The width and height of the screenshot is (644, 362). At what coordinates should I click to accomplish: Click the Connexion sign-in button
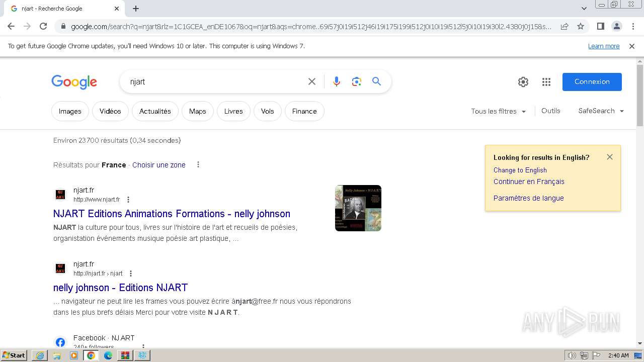(x=592, y=82)
